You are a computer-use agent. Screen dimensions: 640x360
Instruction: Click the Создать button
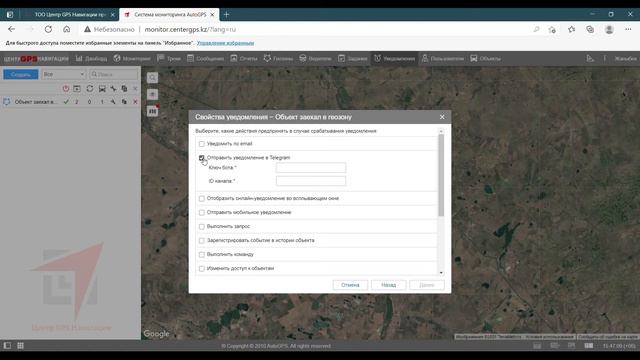coord(21,74)
